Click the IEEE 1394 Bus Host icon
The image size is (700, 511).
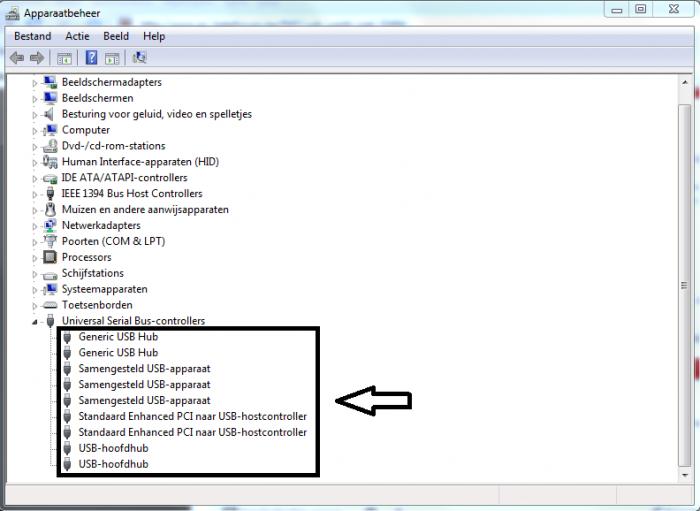pos(50,194)
